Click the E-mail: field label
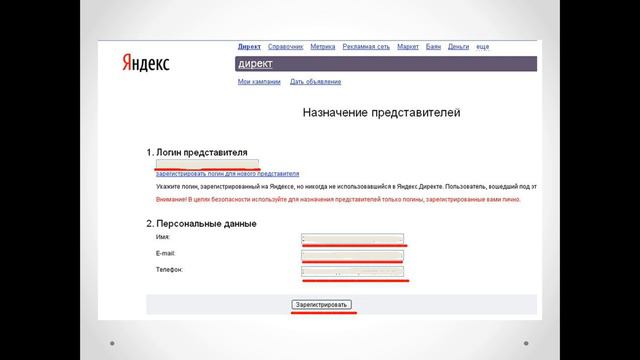640x360 pixels. 165,253
